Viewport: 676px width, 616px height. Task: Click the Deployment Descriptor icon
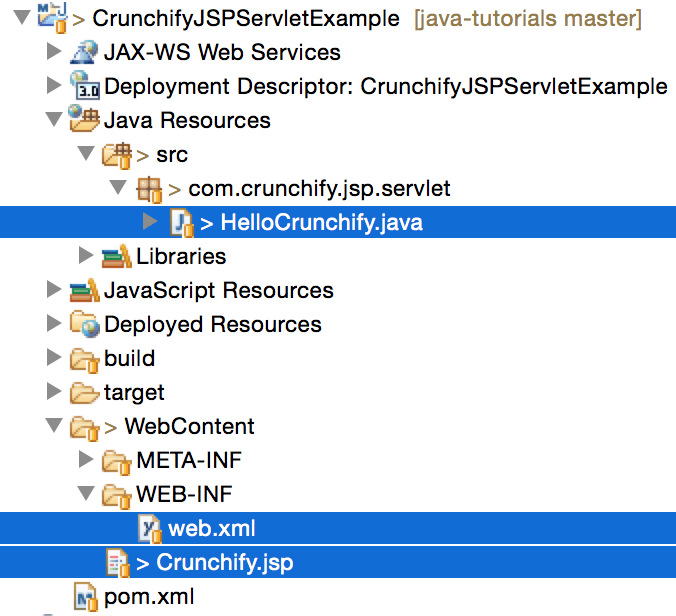pos(84,87)
